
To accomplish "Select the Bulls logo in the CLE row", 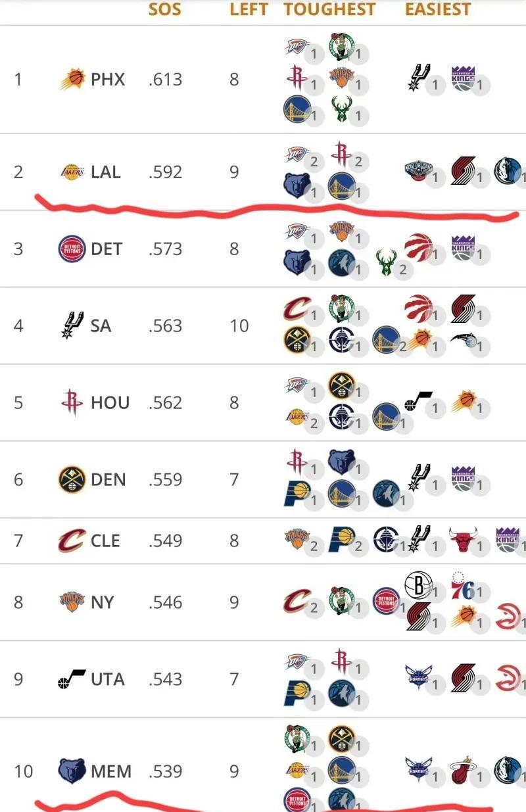I will 462,540.
